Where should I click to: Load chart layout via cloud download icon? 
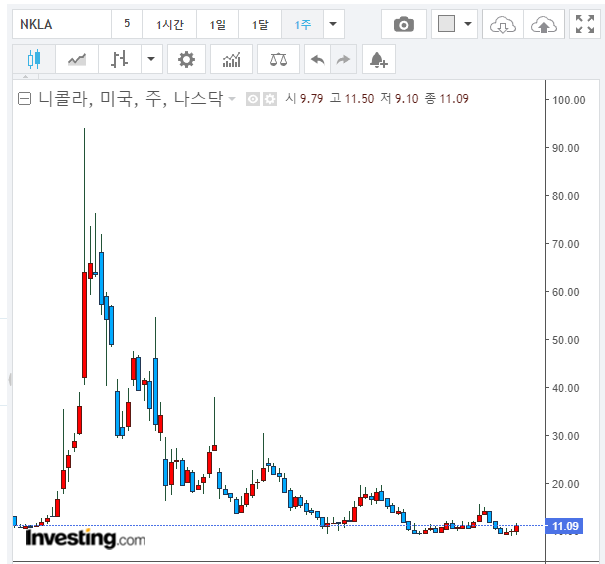pos(503,24)
